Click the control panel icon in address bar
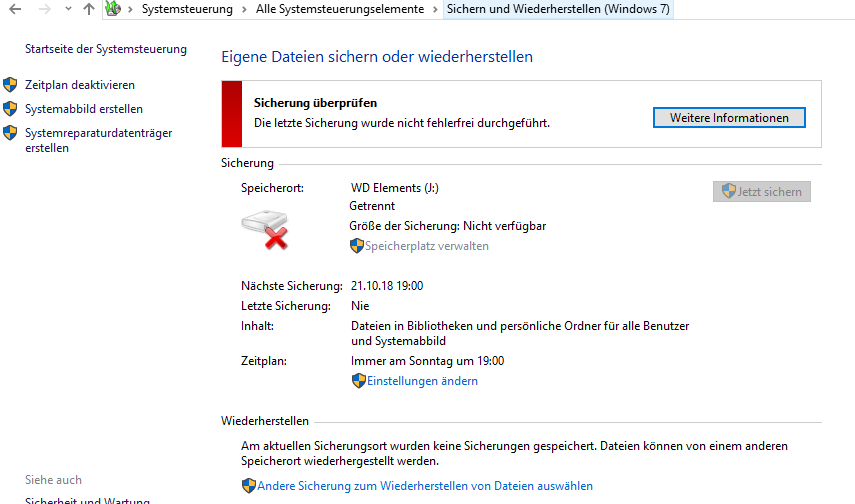The height and width of the screenshot is (504, 855). point(113,9)
